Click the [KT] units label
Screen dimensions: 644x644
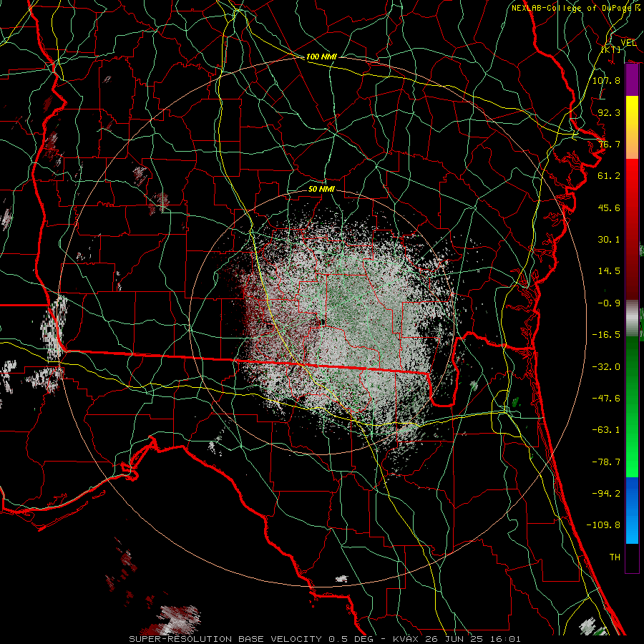point(611,49)
